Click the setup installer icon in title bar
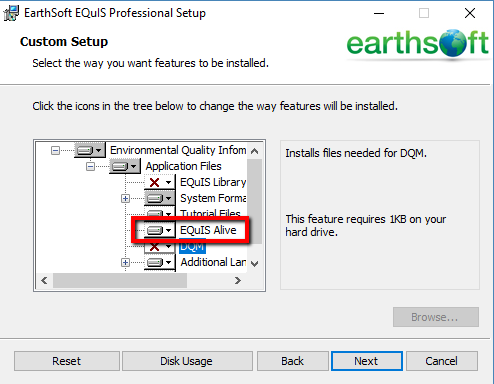 click(11, 13)
